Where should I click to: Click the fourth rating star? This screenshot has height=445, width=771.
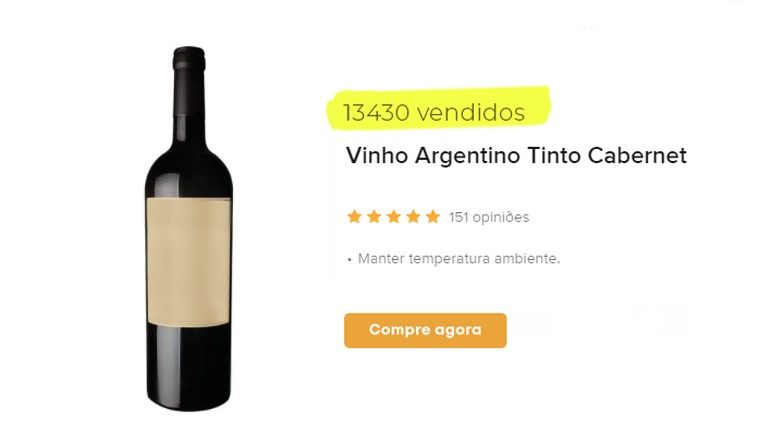tap(414, 217)
